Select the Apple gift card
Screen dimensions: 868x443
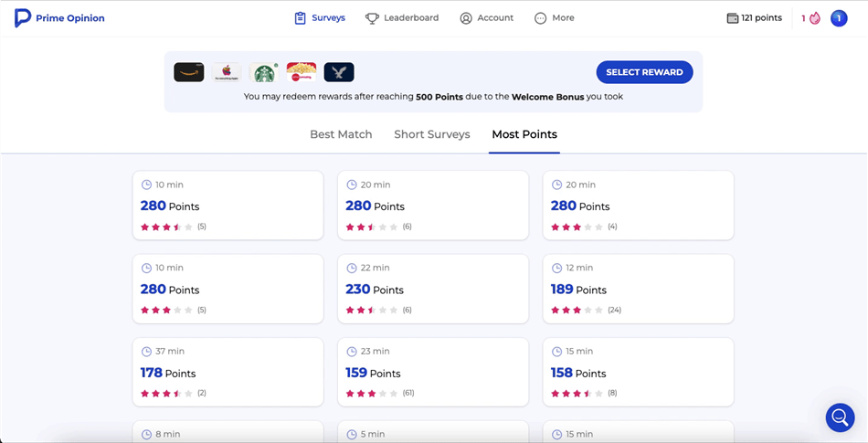(x=226, y=72)
